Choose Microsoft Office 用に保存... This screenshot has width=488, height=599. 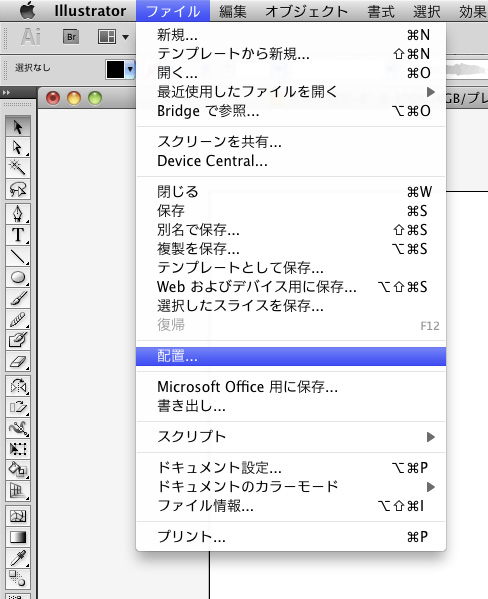point(290,387)
